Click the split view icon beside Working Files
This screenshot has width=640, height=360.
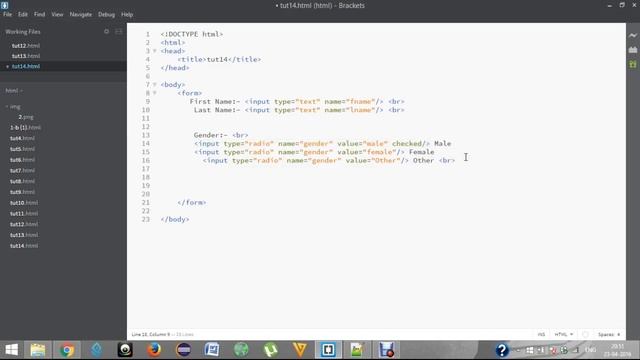(119, 31)
